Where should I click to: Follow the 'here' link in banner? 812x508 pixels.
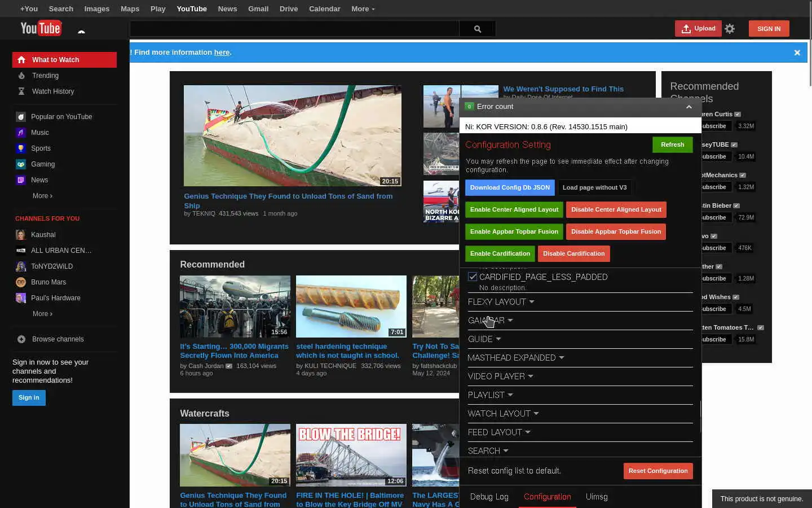tap(222, 52)
